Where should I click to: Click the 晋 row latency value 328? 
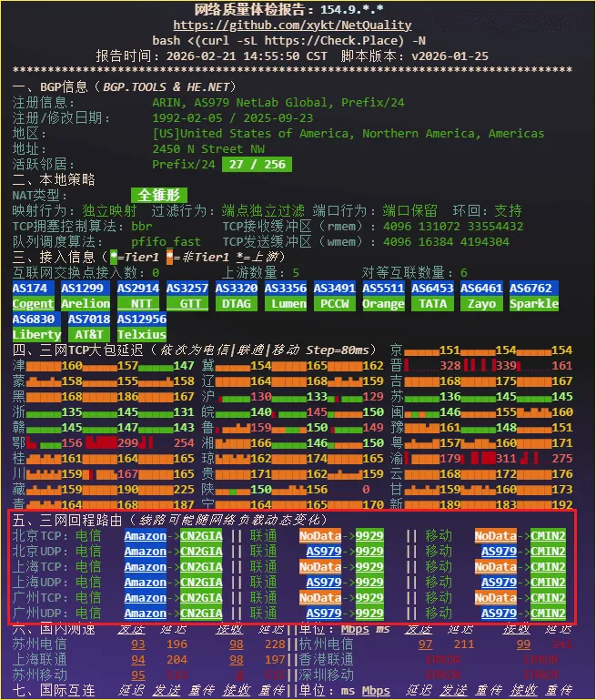pyautogui.click(x=450, y=366)
